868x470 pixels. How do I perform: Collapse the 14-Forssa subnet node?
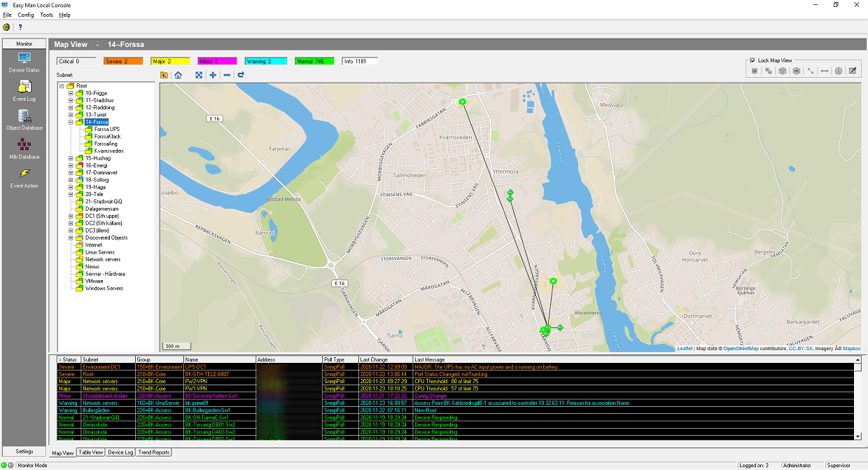71,122
